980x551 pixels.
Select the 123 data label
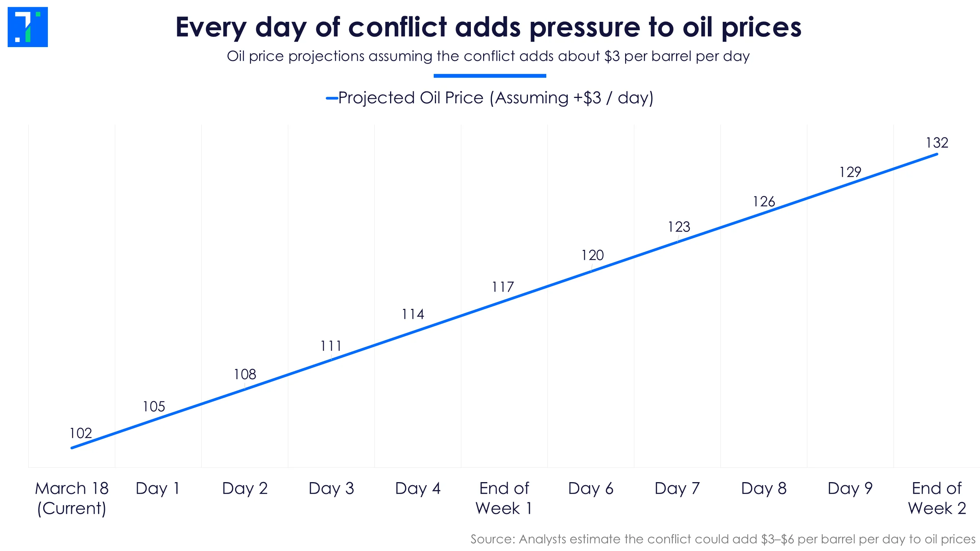(679, 227)
